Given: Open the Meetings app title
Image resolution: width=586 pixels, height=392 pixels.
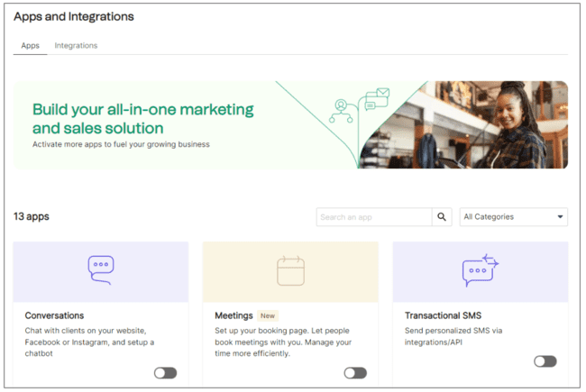Looking at the screenshot, I should click(233, 316).
